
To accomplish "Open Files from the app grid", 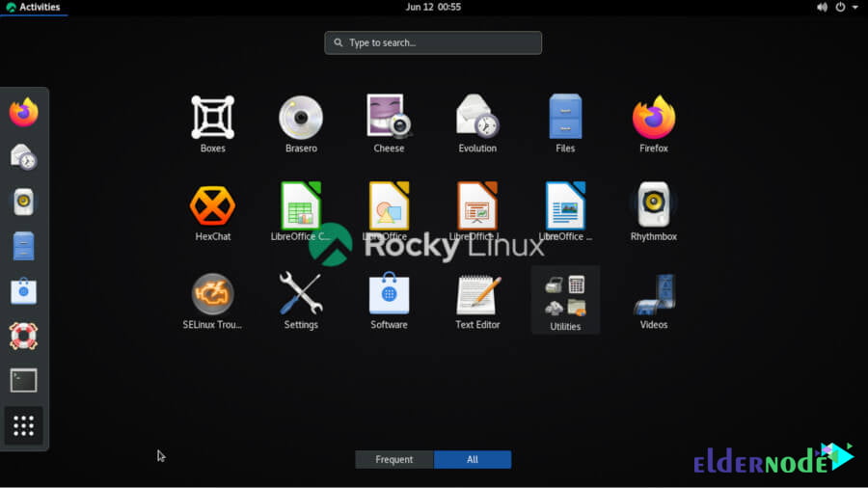I will click(x=565, y=123).
